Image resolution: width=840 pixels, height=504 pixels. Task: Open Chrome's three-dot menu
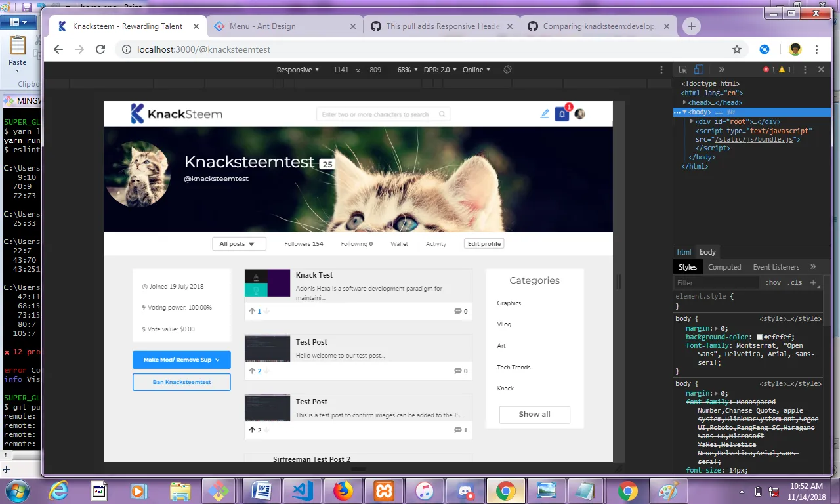(x=816, y=49)
